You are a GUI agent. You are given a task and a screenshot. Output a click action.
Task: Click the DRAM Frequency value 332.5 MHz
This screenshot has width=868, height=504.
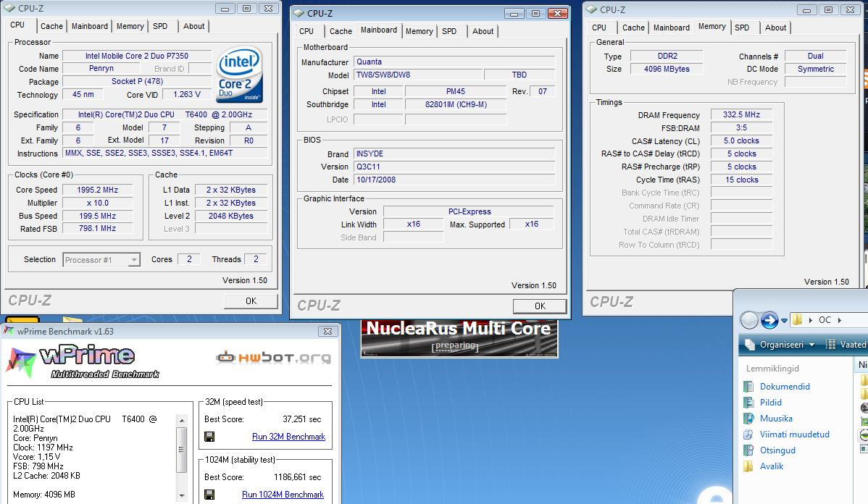[741, 114]
